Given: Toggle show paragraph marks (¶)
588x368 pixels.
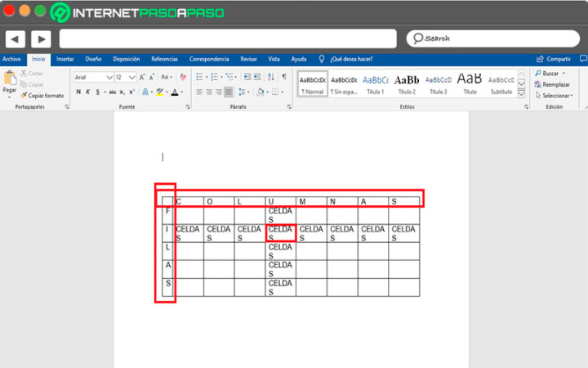Looking at the screenshot, I should tap(284, 77).
